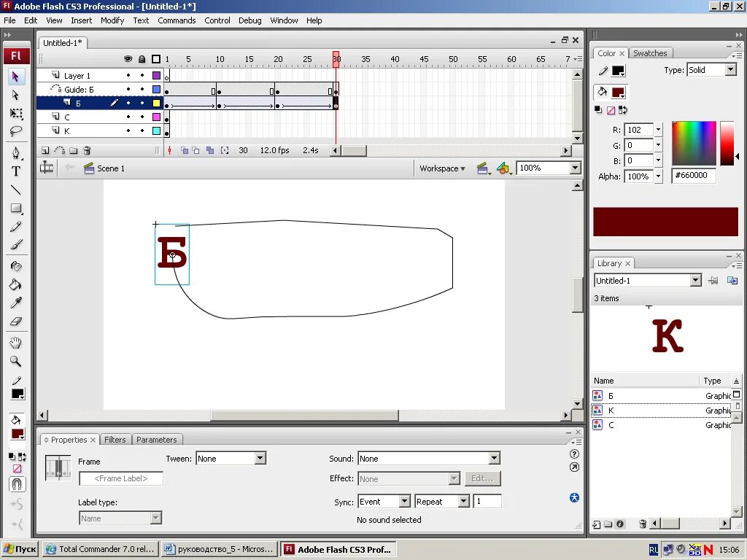Toggle outline square of layer К

[x=156, y=131]
